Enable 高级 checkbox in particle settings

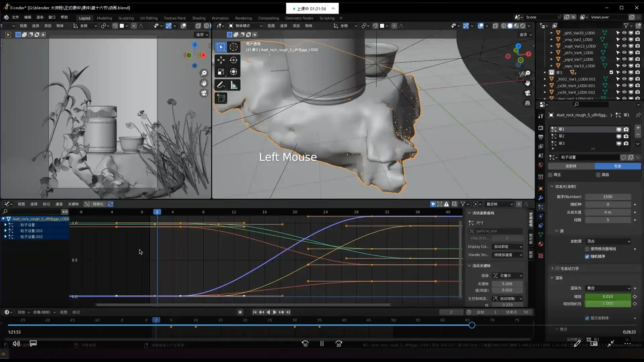[x=598, y=175]
